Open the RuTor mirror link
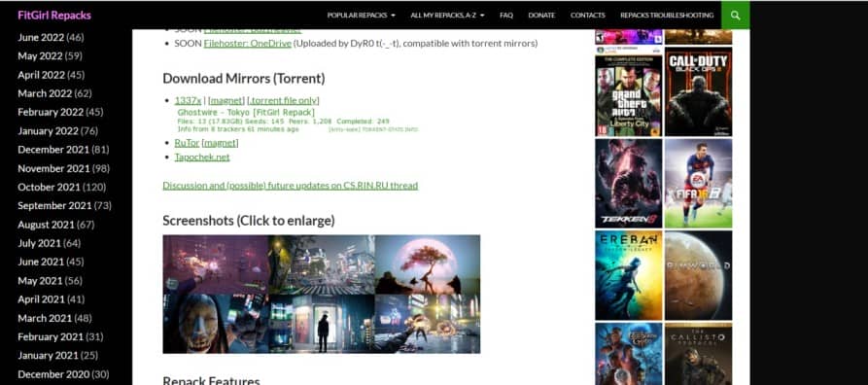 (x=187, y=143)
